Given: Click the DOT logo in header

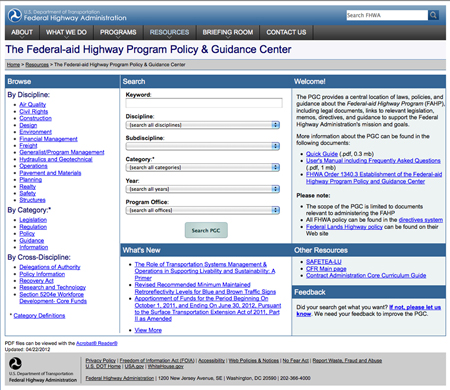Looking at the screenshot, I should tap(14, 15).
